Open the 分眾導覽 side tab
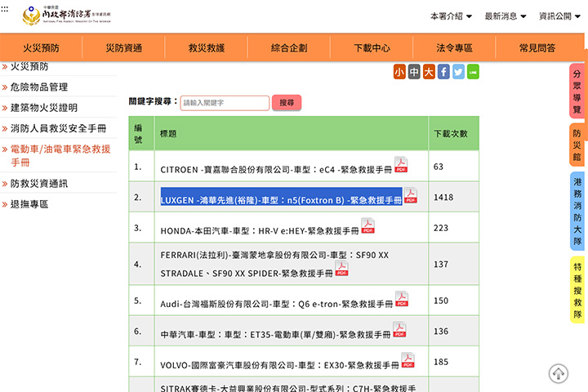 point(577,91)
